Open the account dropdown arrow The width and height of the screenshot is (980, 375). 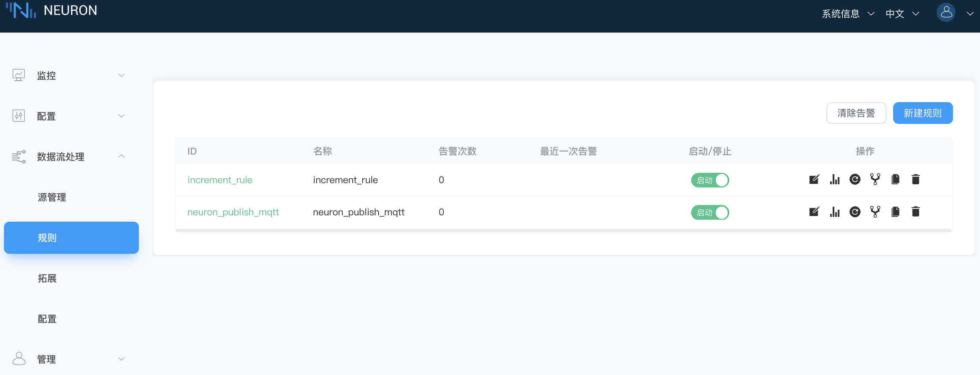(x=970, y=14)
